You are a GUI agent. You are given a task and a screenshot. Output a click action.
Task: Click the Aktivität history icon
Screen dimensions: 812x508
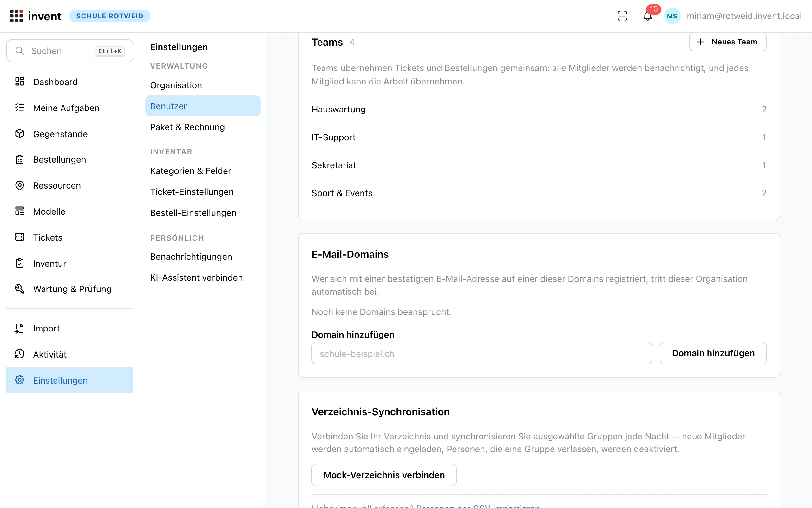click(x=19, y=354)
